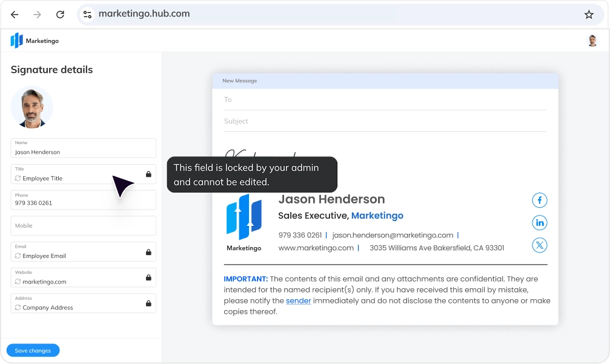Click sync icon beside Company Address
This screenshot has width=610, height=364.
pyautogui.click(x=18, y=307)
